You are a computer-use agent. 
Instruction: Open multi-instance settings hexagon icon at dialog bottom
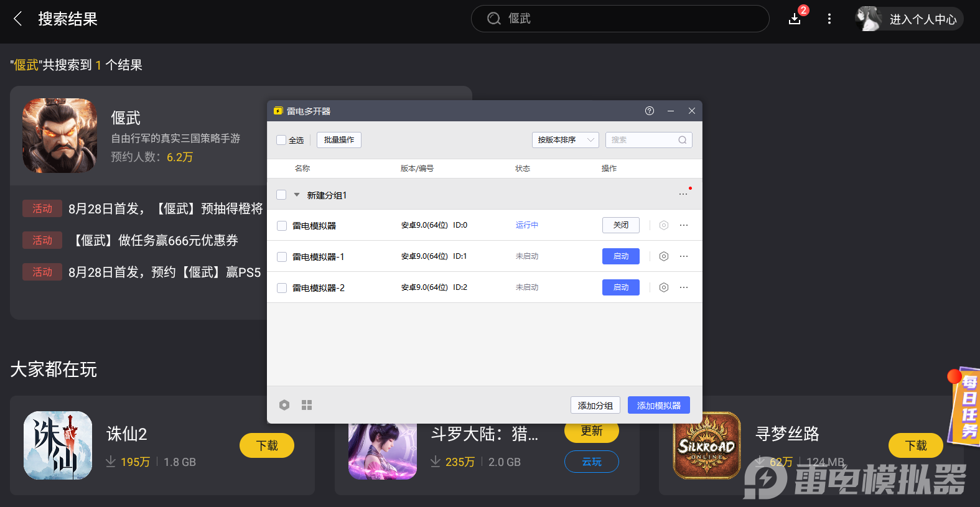point(284,405)
